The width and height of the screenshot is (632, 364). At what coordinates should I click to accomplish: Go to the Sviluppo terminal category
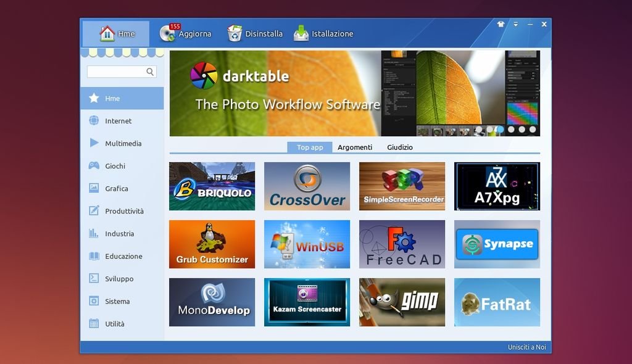pyautogui.click(x=118, y=279)
